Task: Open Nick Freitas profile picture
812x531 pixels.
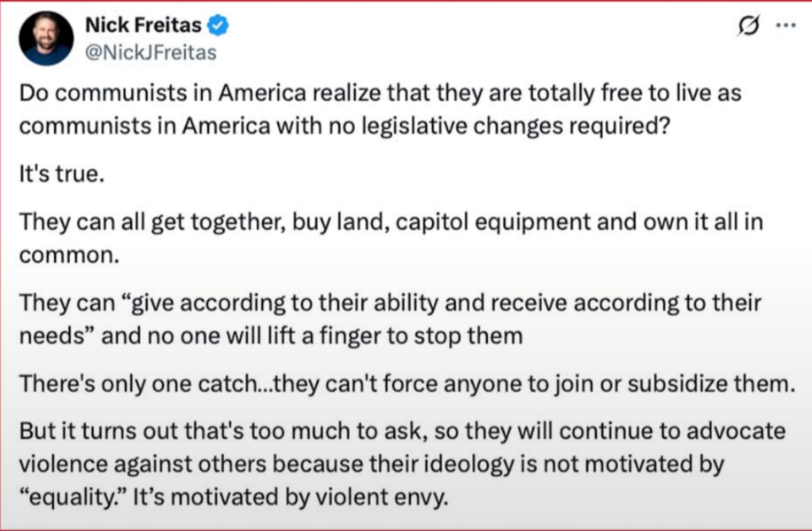Action: (47, 38)
